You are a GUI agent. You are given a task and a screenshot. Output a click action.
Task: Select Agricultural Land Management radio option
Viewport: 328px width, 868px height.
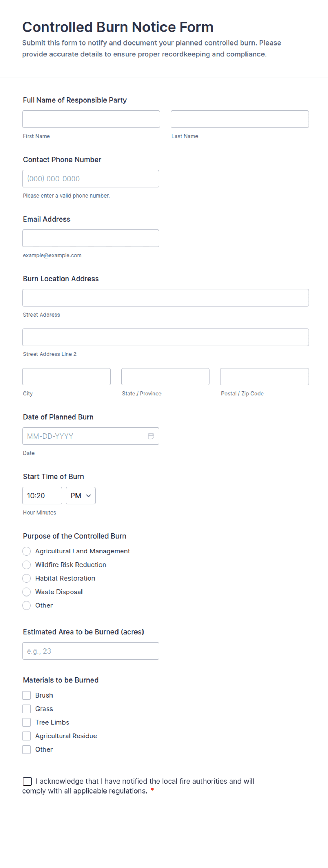click(26, 551)
